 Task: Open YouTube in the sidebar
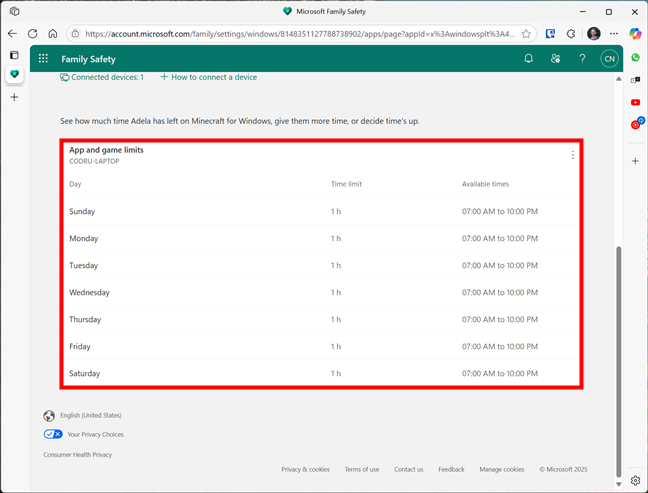(x=636, y=102)
